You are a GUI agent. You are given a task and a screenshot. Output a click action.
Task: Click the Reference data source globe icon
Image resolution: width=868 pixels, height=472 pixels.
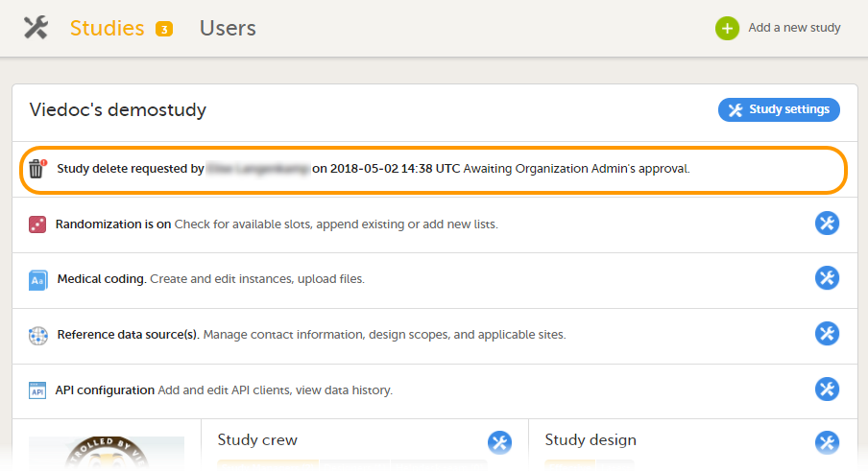tap(37, 336)
